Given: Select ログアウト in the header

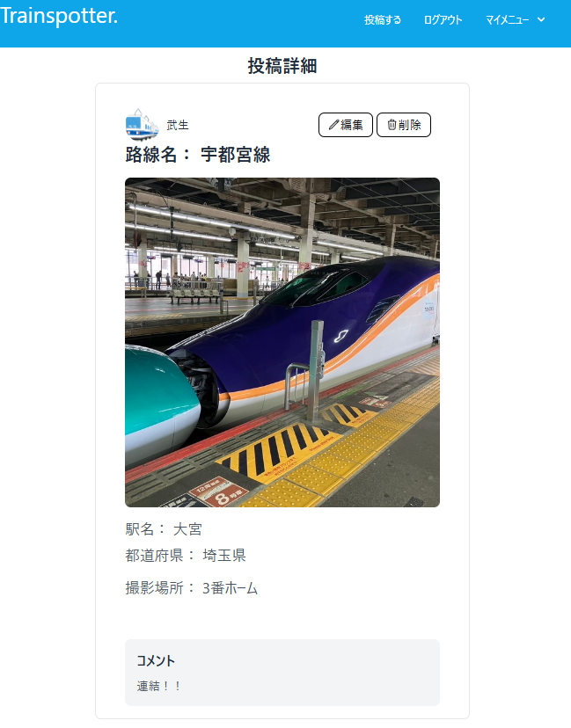Looking at the screenshot, I should (443, 20).
